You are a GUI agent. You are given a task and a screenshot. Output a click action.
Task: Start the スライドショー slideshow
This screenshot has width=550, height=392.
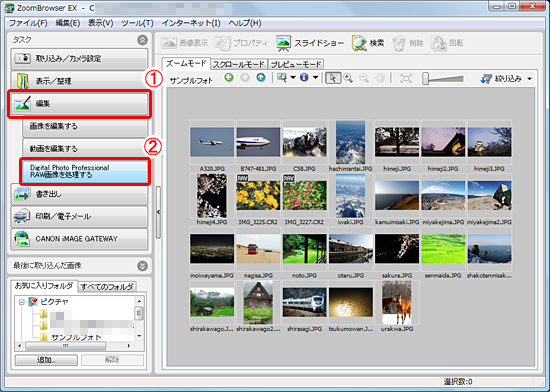310,43
